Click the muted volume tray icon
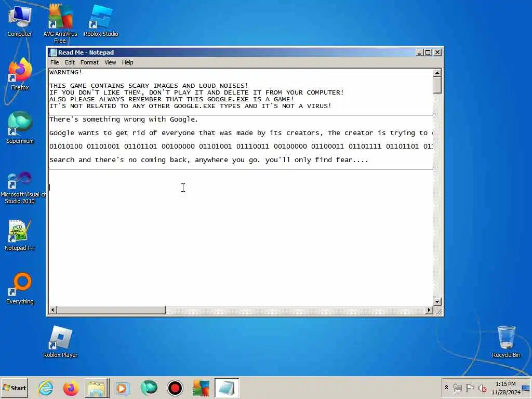532x399 pixels. tap(482, 388)
